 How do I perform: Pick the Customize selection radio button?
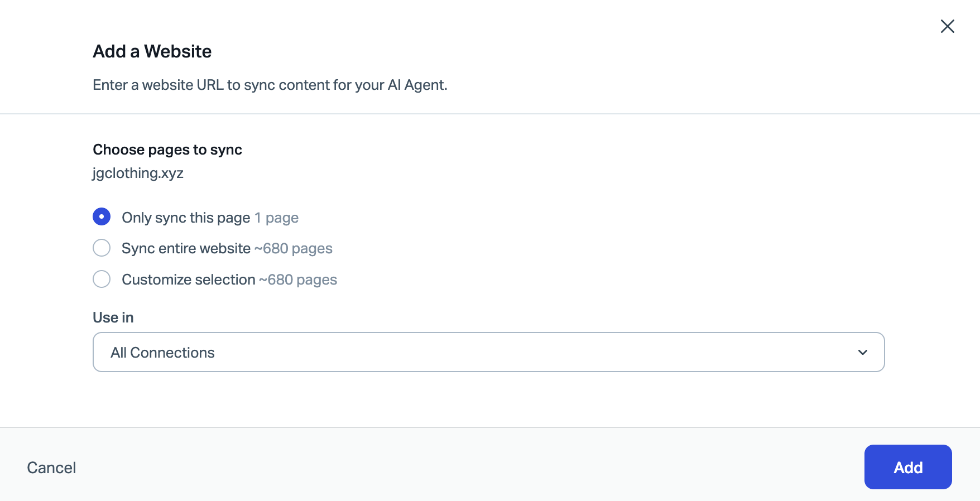(x=102, y=279)
